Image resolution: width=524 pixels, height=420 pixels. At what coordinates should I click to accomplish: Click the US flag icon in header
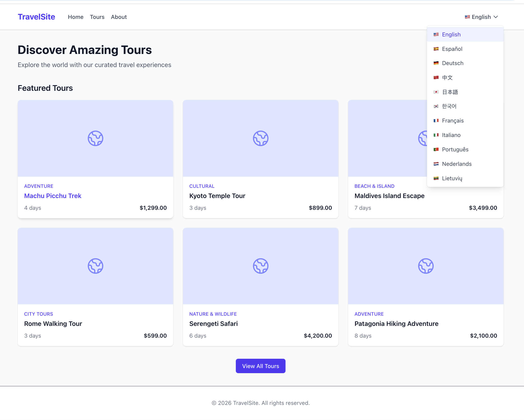[x=467, y=17]
